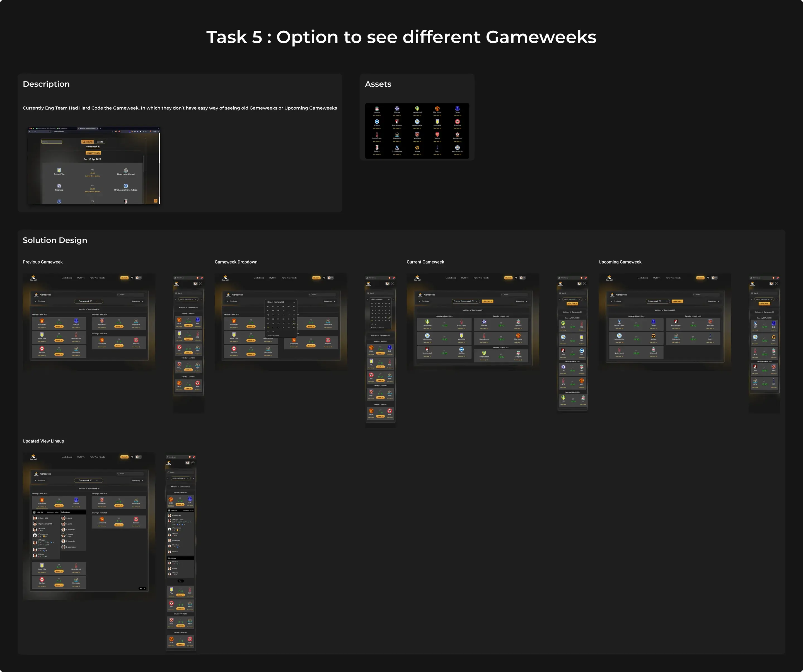Open the Gameweek 30 dropdown in Previous Gameweek
The height and width of the screenshot is (672, 803).
pos(88,301)
